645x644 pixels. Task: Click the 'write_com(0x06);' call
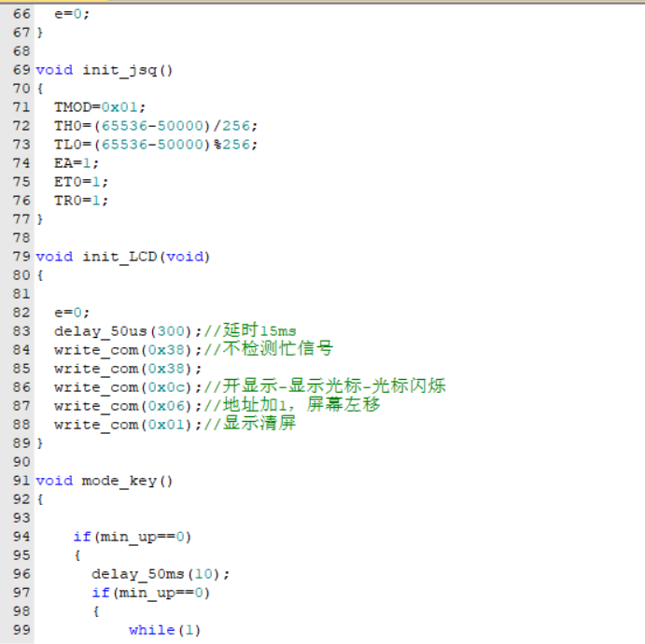point(128,406)
